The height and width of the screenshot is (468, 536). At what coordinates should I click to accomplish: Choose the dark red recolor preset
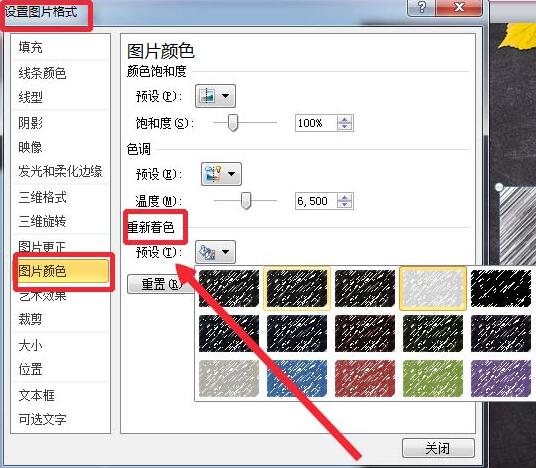[365, 333]
